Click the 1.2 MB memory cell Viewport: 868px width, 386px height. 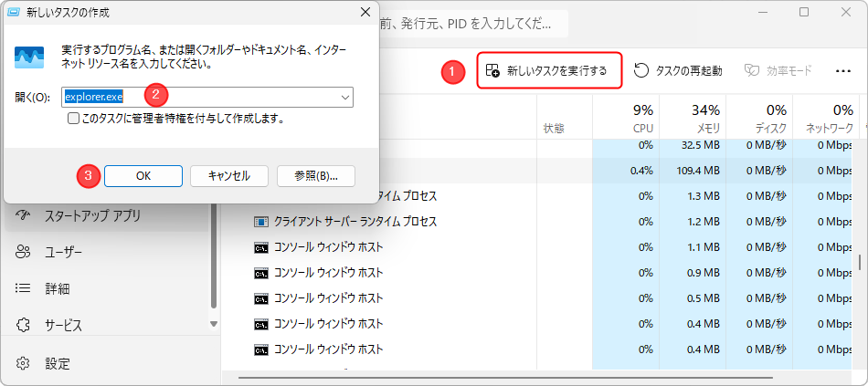point(693,222)
